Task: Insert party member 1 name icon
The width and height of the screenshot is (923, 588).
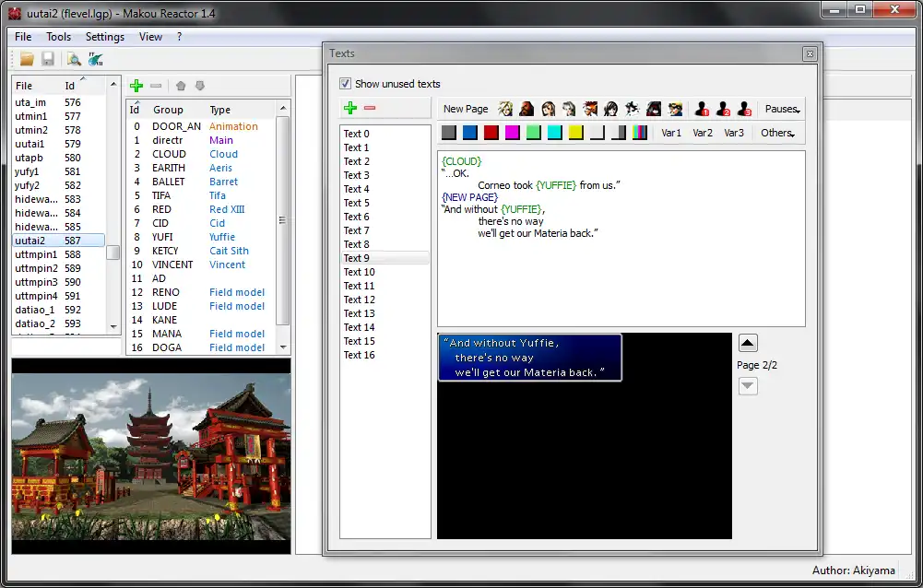Action: pyautogui.click(x=702, y=109)
